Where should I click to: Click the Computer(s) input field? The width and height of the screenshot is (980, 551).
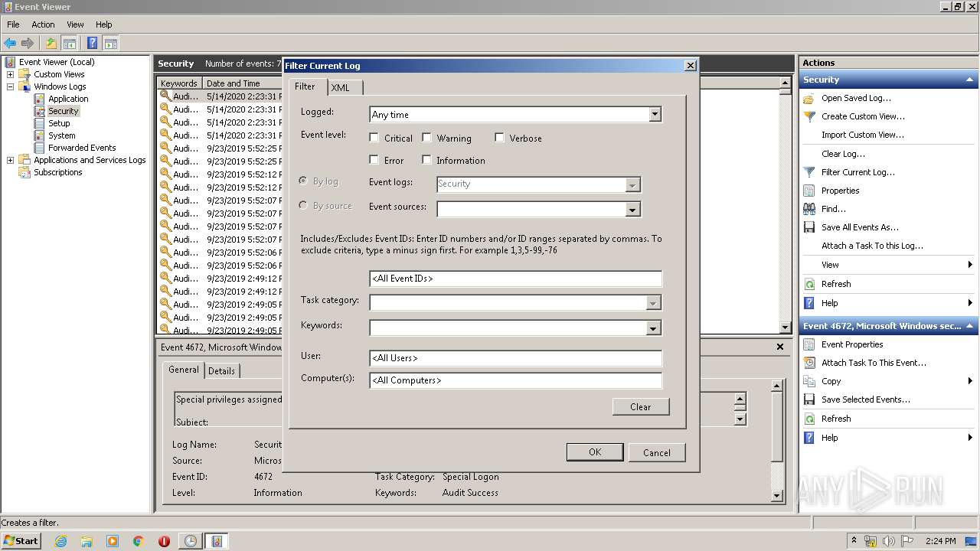click(515, 380)
